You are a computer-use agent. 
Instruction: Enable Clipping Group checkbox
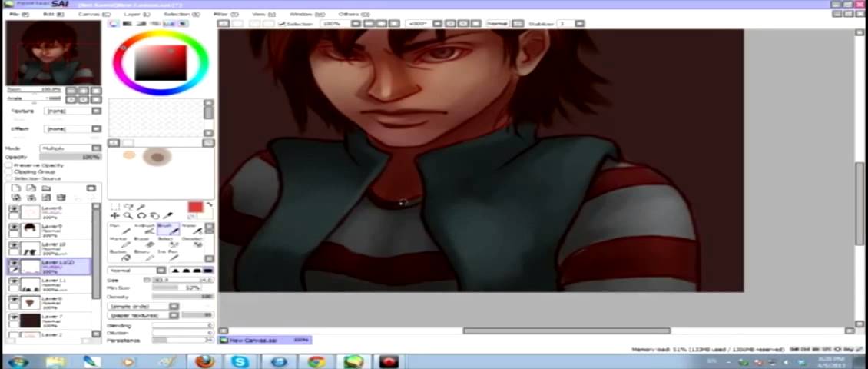(9, 171)
